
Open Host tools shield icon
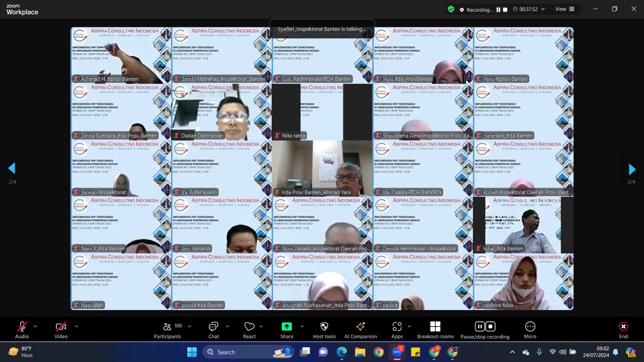tap(324, 327)
